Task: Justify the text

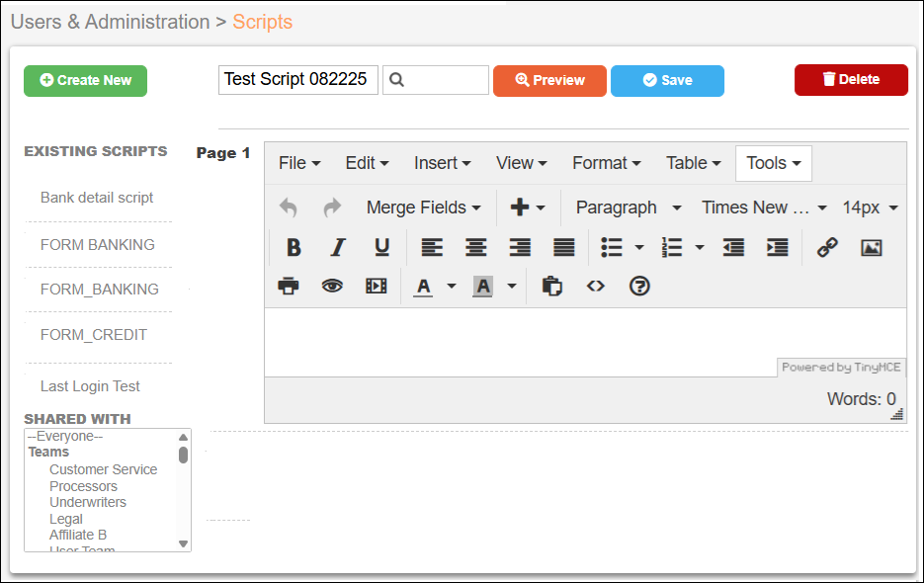Action: coord(564,248)
